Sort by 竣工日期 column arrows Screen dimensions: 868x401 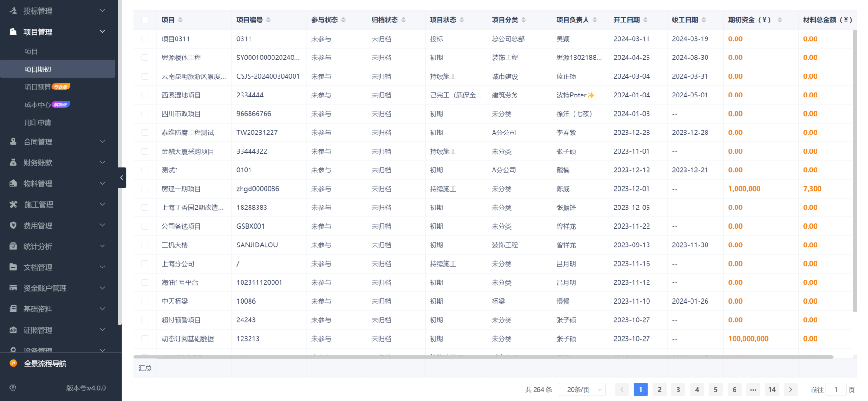tap(704, 20)
